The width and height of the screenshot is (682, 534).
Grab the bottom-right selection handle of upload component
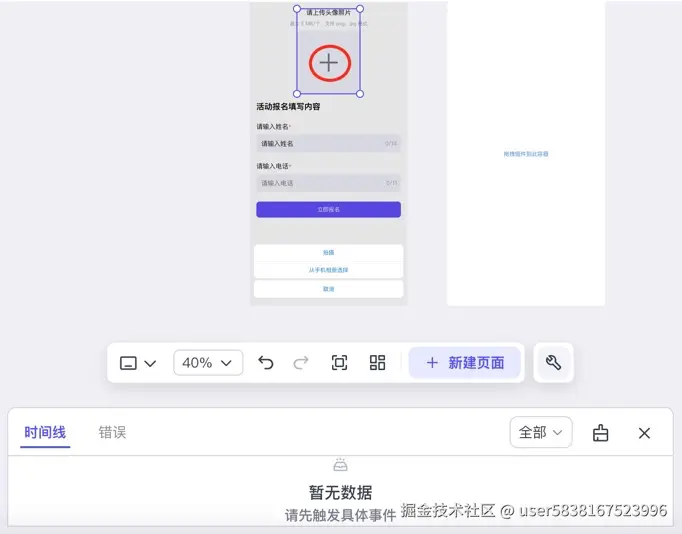coord(360,94)
